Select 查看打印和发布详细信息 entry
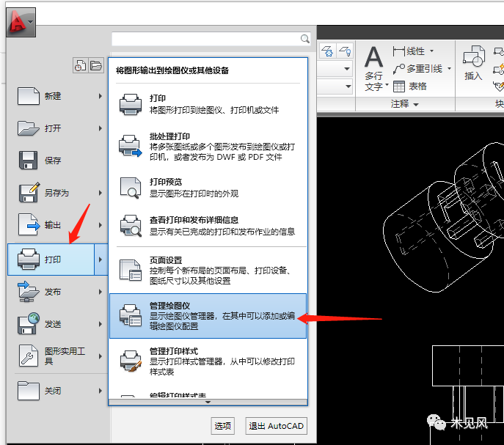Viewport: 504px width, 445px height. [x=208, y=226]
